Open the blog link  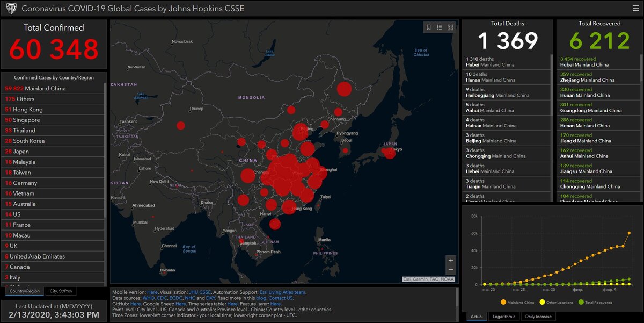261,298
